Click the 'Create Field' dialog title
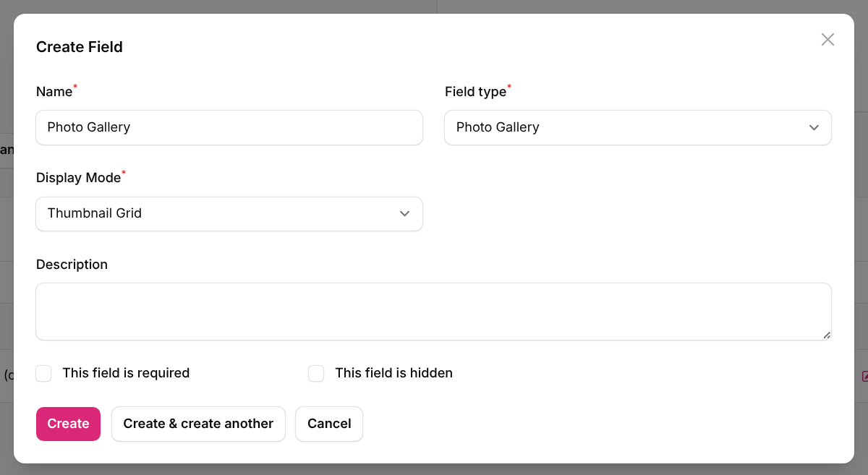This screenshot has height=475, width=868. (80, 46)
